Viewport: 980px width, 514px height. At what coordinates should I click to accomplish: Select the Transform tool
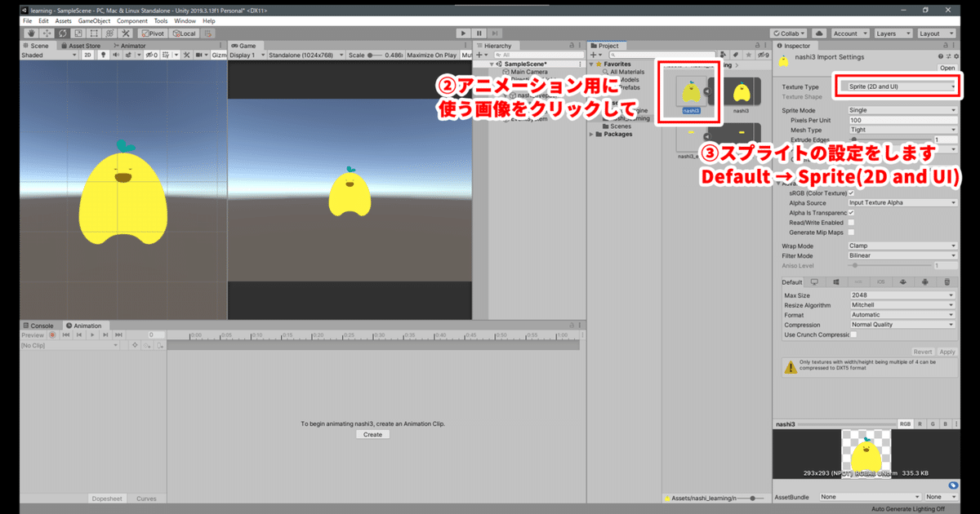109,33
